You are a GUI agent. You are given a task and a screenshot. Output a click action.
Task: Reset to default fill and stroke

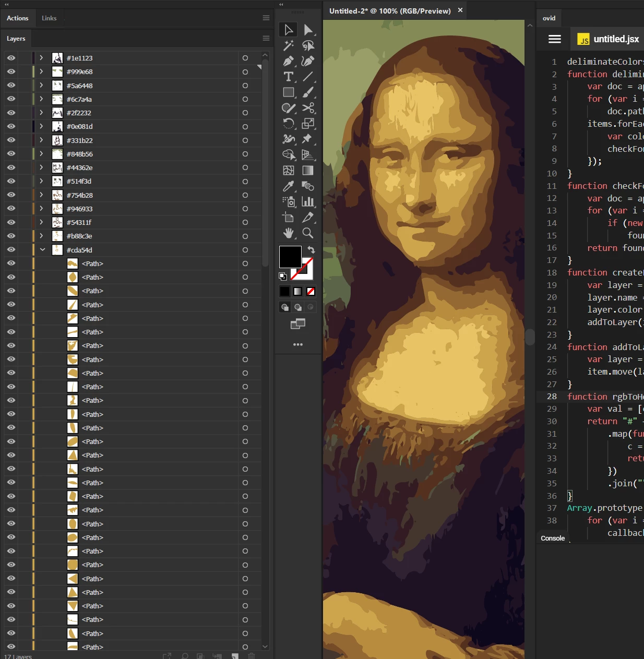[283, 277]
